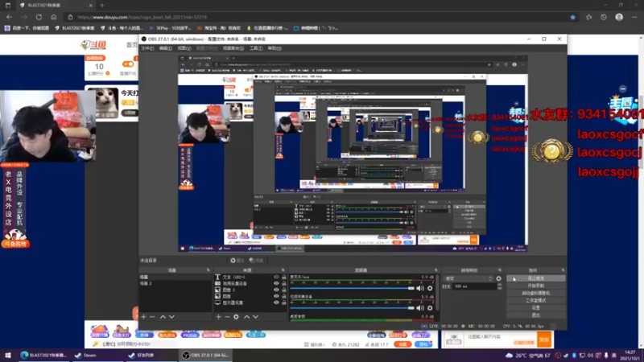Open OBS Tools menu

[x=256, y=48]
